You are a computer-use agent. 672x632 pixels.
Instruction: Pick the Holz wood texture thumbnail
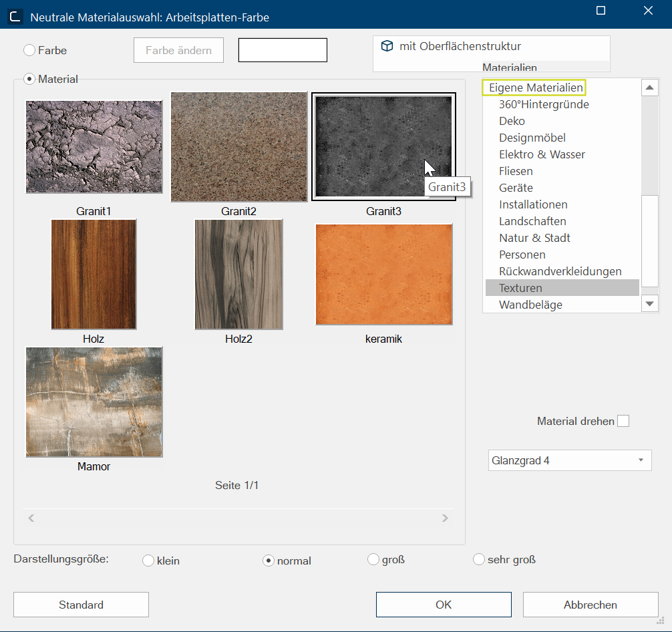click(x=94, y=275)
